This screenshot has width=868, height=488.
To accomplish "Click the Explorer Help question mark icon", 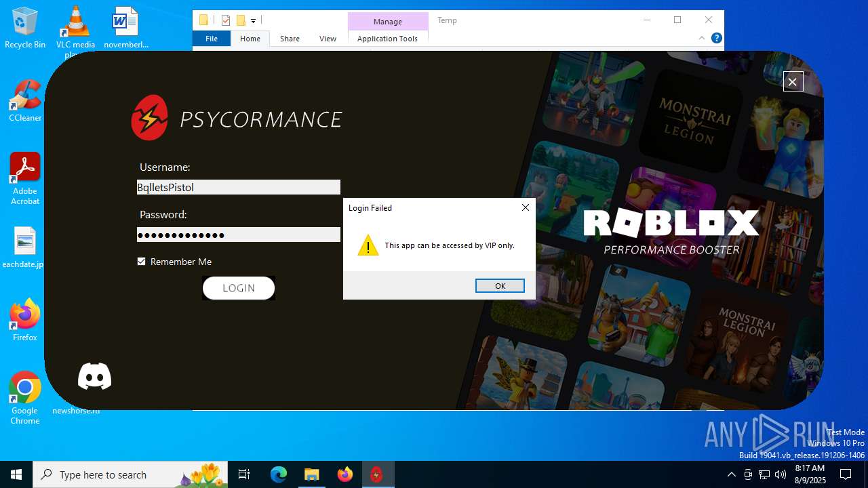I will click(716, 39).
